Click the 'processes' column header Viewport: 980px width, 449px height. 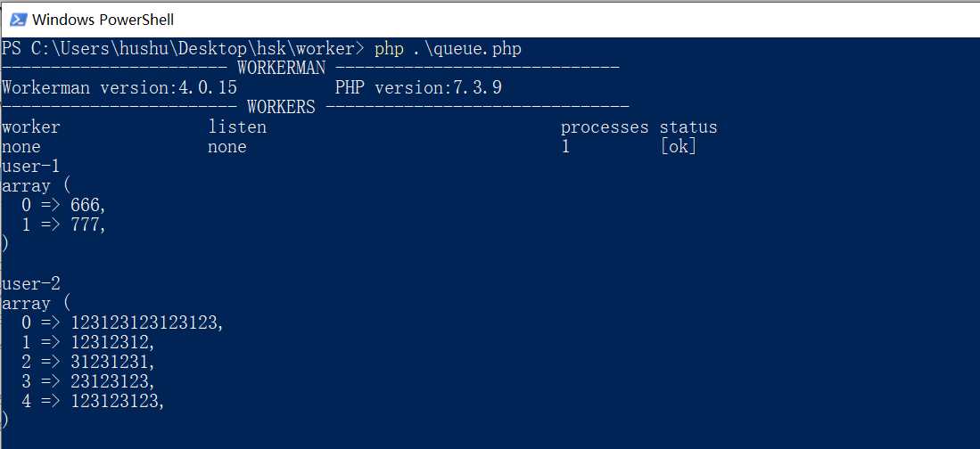coord(605,127)
